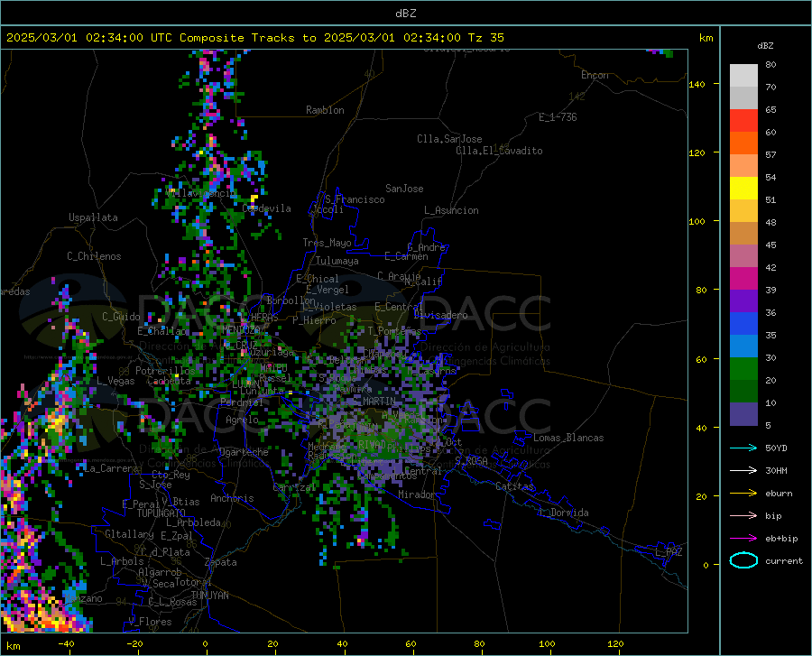Viewport: 812px width, 656px height.
Task: Click the La_Carrera map label
Action: 111,468
